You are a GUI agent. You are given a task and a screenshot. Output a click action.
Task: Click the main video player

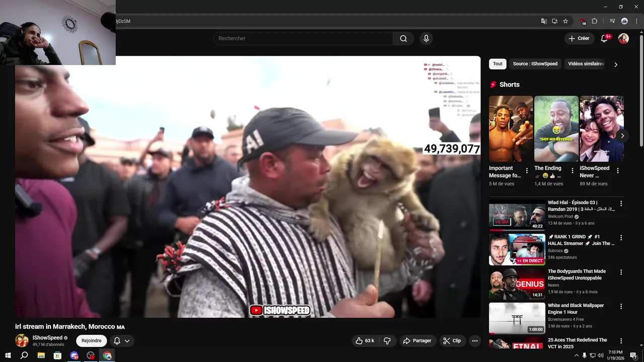pyautogui.click(x=248, y=187)
